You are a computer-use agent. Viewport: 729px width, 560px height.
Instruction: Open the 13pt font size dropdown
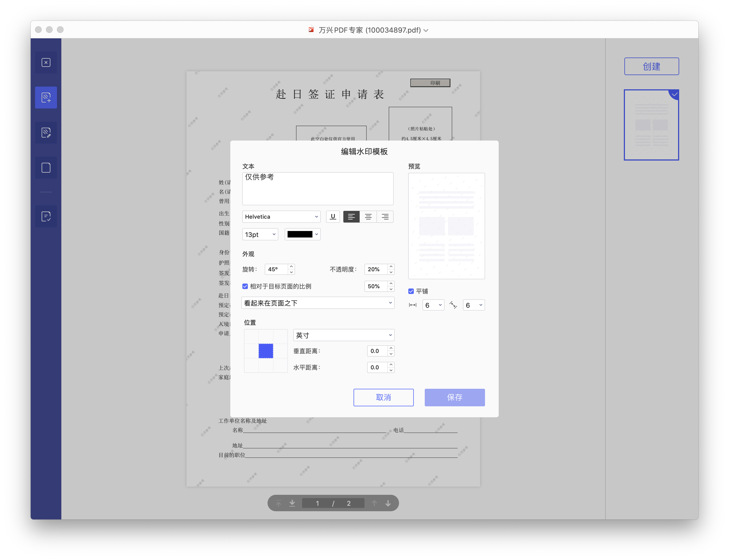[260, 234]
